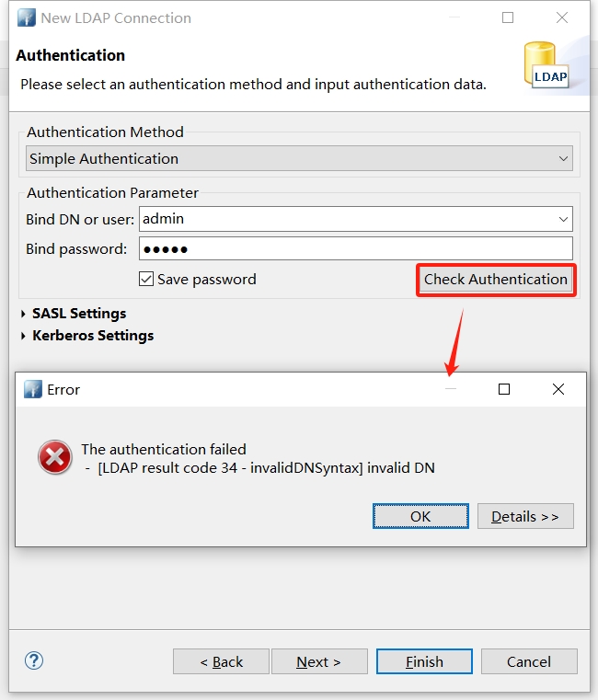598x700 pixels.
Task: Close the Error dialog with X
Action: (x=558, y=389)
